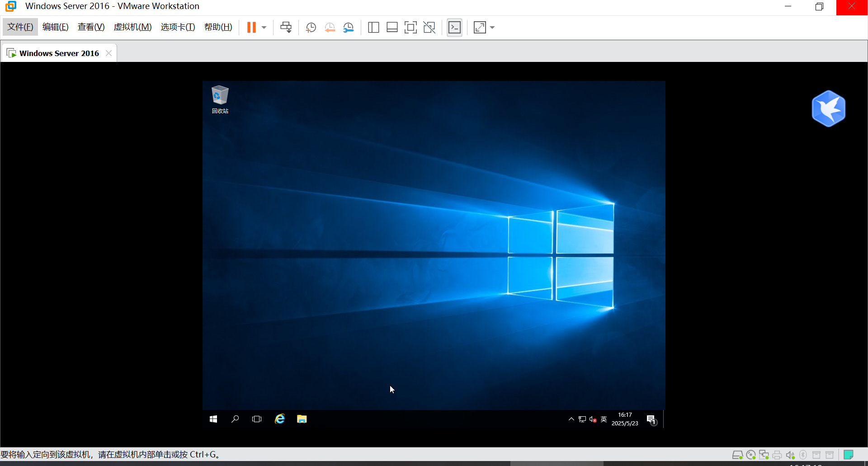868x466 pixels.
Task: Switch to Unity mode
Action: (429, 28)
